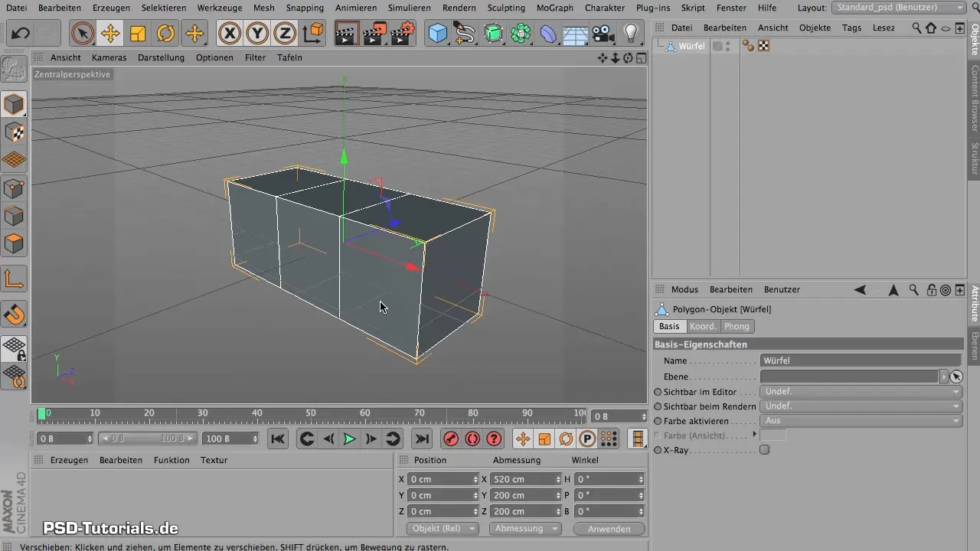Switch to Texture mode
This screenshot has width=980, height=551.
click(x=14, y=132)
